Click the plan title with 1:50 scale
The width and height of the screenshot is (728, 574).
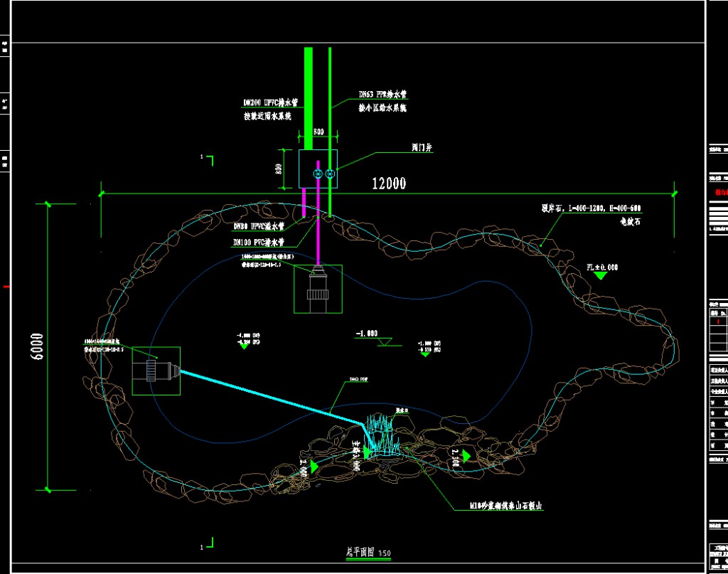[x=368, y=552]
